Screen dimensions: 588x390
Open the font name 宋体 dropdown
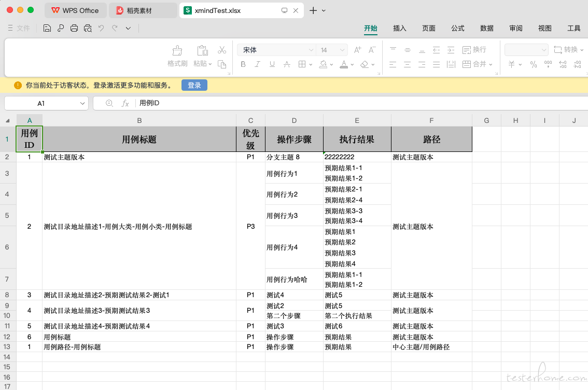pyautogui.click(x=311, y=50)
